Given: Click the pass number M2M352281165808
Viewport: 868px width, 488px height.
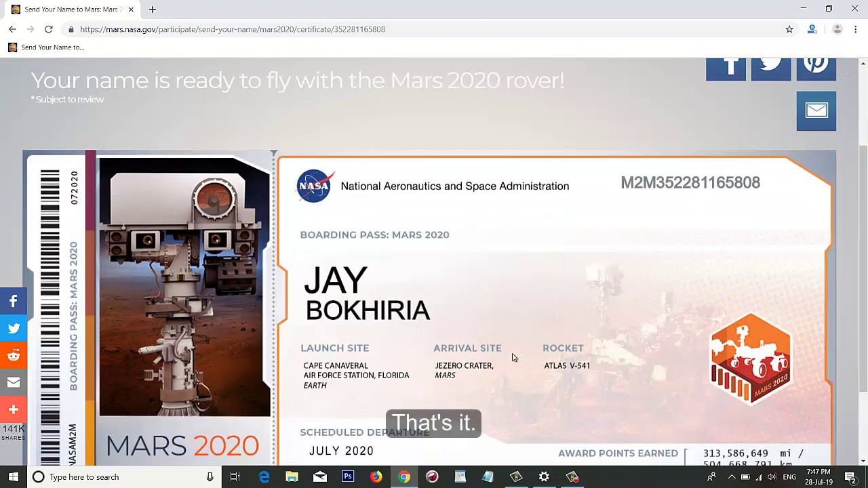Looking at the screenshot, I should (x=690, y=183).
